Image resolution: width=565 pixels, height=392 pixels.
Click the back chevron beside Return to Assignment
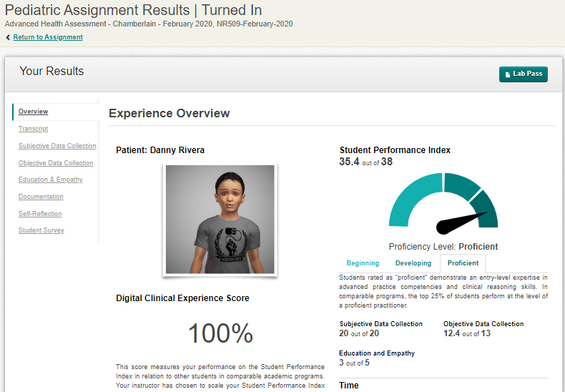click(x=8, y=37)
